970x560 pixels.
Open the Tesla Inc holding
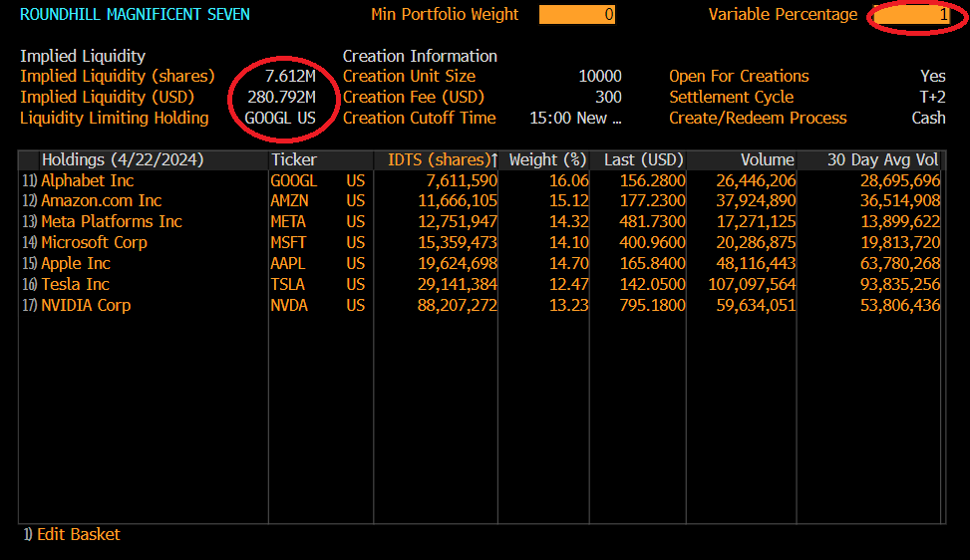75,284
